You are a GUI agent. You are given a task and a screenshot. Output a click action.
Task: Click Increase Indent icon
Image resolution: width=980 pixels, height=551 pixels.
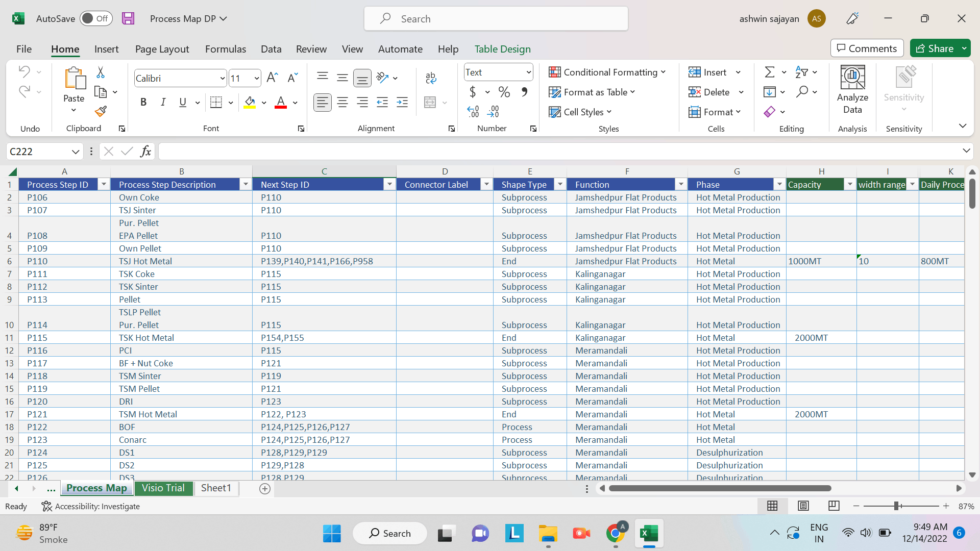[x=402, y=102]
